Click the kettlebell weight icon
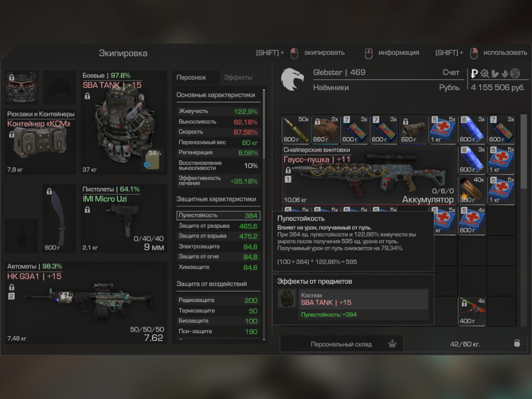Screen dimensions: 532x399 point(517,343)
